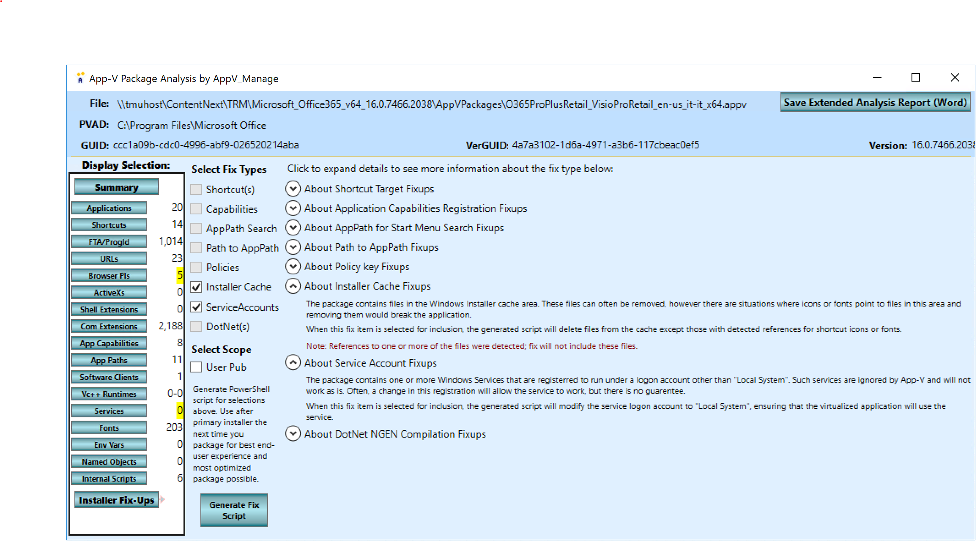Screen dimensions: 980x545
Task: Collapse About Service Account Fixups section
Action: pyautogui.click(x=293, y=362)
